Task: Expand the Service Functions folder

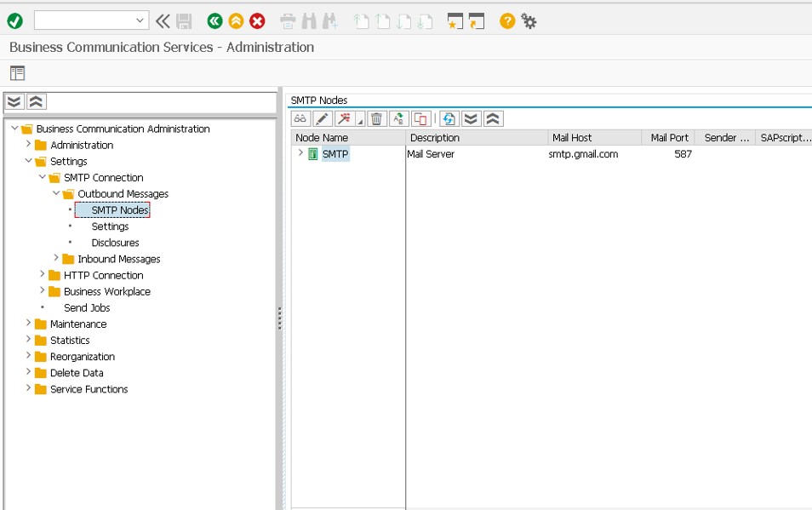Action: 28,388
